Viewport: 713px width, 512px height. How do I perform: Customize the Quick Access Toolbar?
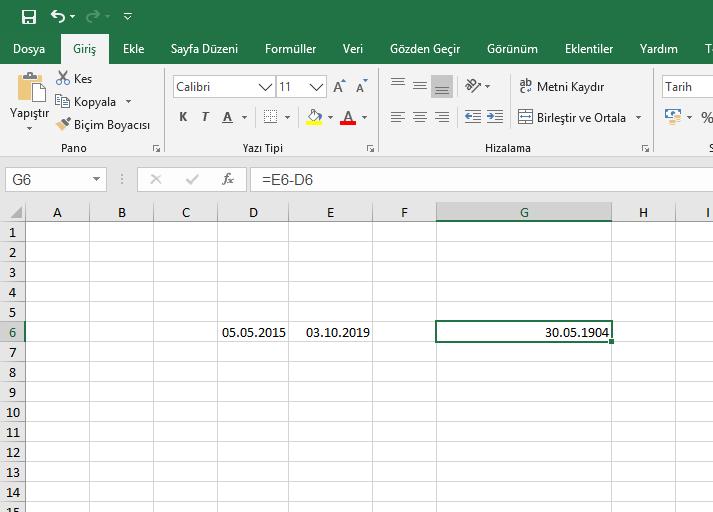click(x=128, y=17)
